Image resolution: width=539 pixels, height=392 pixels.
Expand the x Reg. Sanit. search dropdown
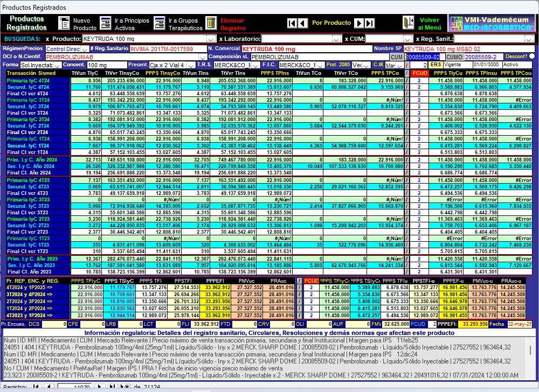point(529,39)
